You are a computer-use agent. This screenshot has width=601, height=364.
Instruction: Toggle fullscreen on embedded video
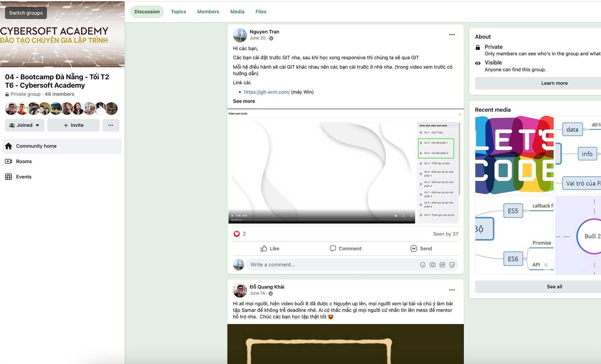click(403, 216)
